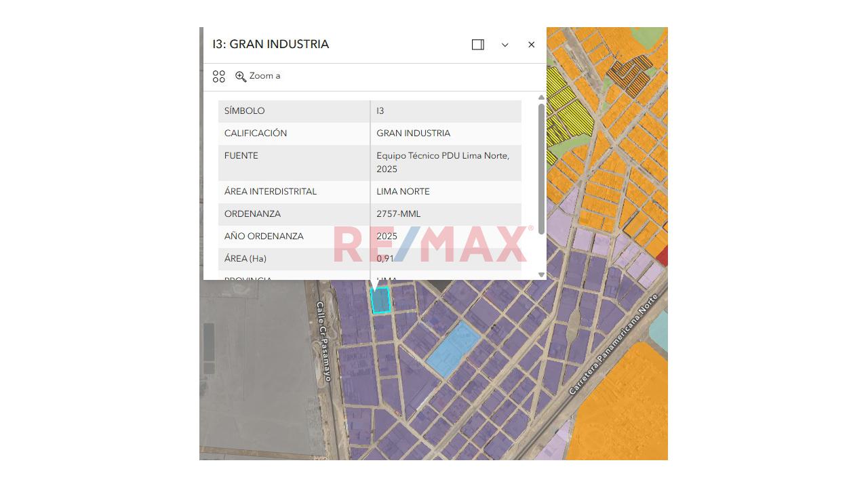This screenshot has width=868, height=488.
Task: Click the popup's vertical scrollbar thumb
Action: [x=541, y=169]
